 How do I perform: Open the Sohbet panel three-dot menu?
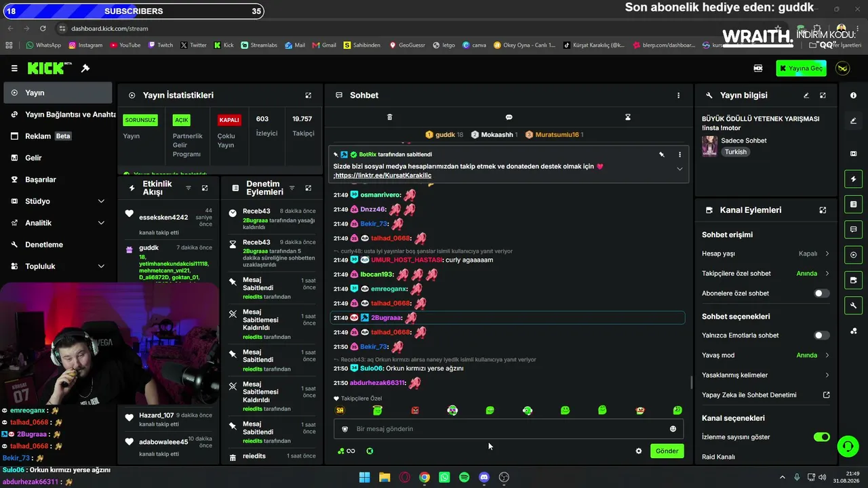pyautogui.click(x=678, y=96)
